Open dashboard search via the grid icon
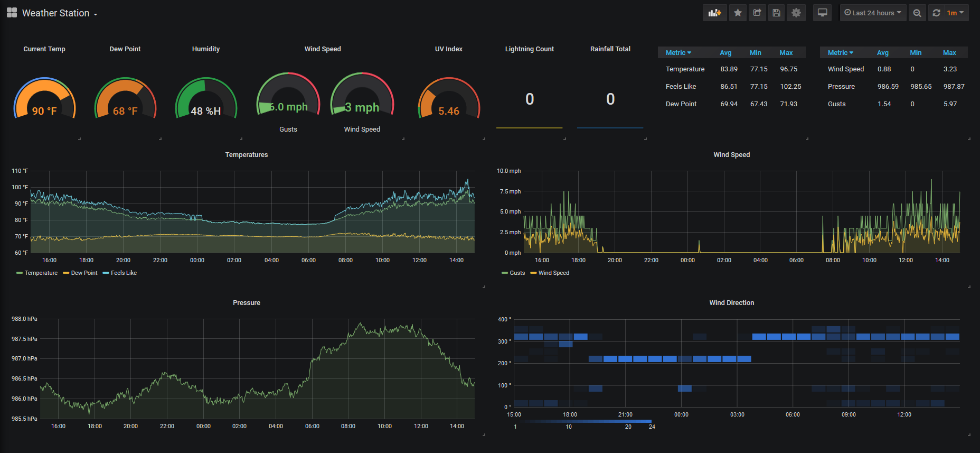The height and width of the screenshot is (453, 980). [12, 13]
